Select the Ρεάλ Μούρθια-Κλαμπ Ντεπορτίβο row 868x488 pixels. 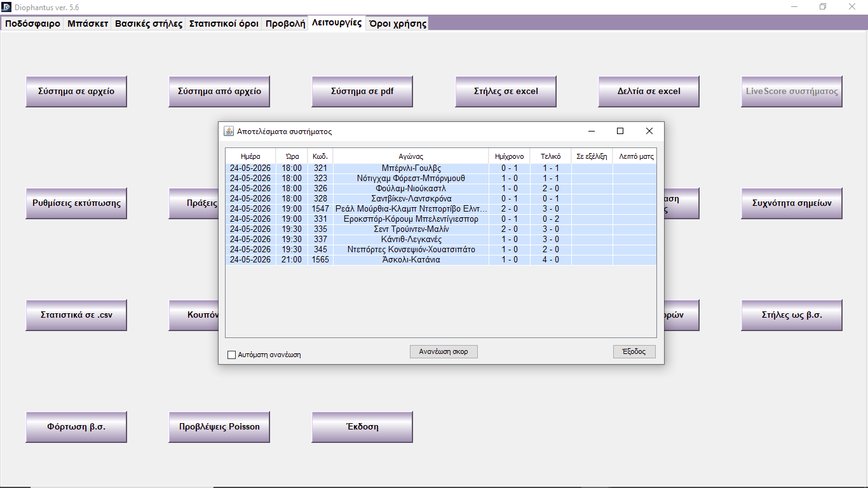click(441, 209)
